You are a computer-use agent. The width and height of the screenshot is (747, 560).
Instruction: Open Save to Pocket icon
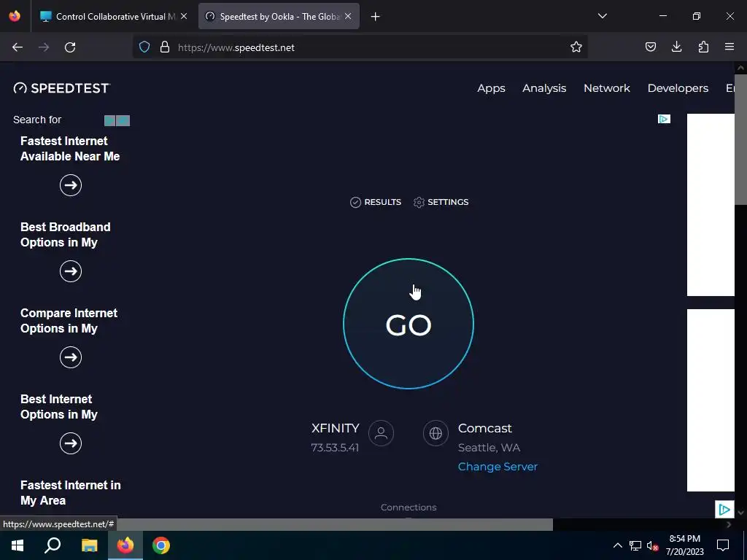651,47
